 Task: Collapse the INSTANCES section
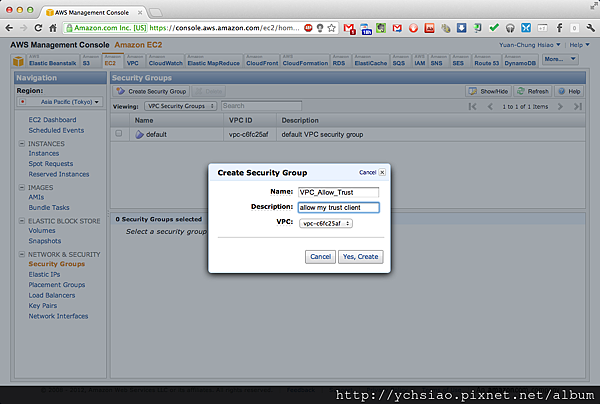[x=22, y=143]
